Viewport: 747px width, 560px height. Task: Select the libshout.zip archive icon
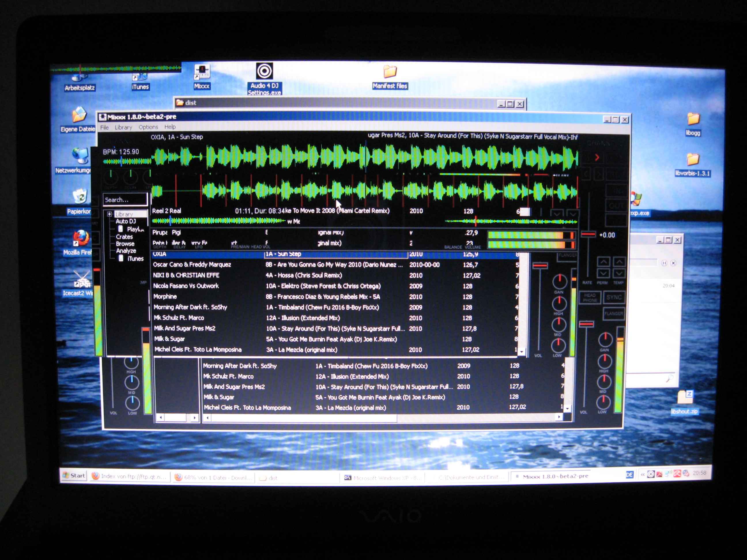[685, 402]
